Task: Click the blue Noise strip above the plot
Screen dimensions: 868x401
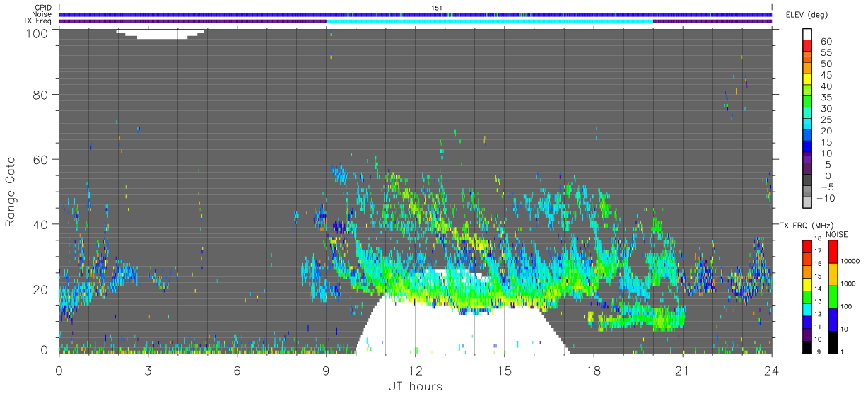Action: (x=416, y=14)
